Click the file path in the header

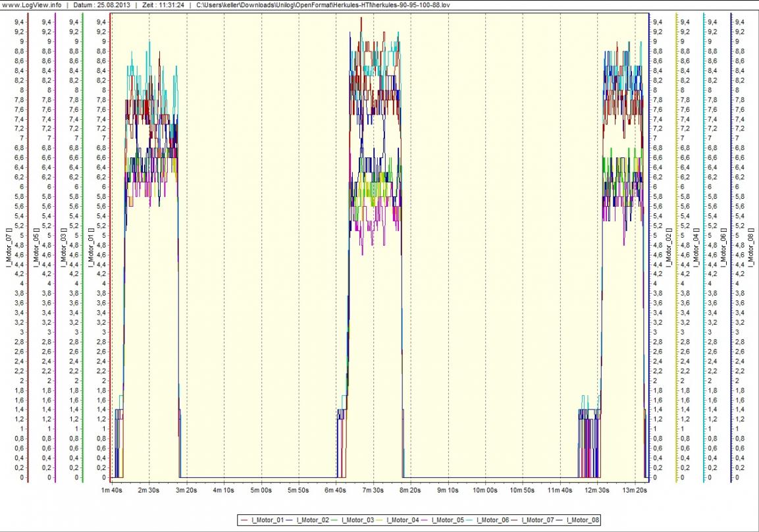(x=323, y=5)
